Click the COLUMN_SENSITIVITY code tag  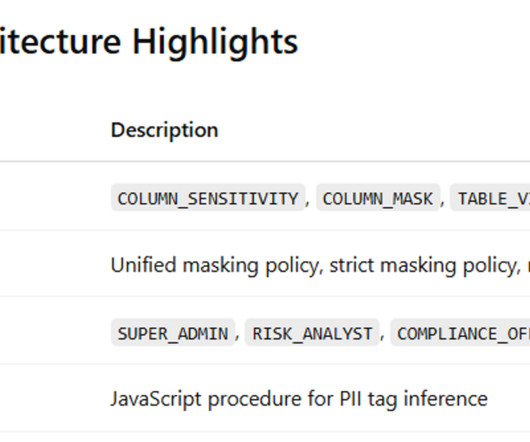click(208, 198)
